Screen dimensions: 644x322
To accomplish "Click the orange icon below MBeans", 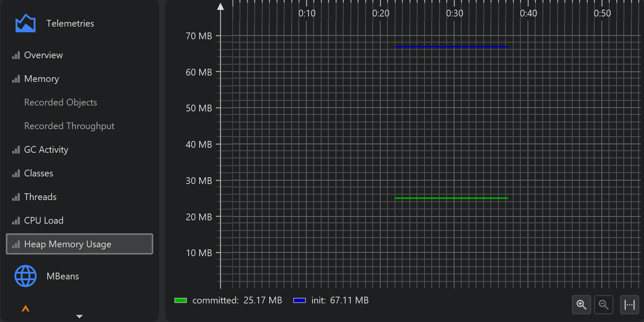I will click(25, 308).
